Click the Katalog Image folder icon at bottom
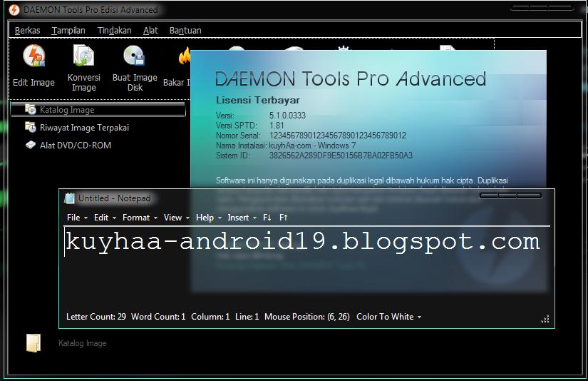 coord(33,343)
